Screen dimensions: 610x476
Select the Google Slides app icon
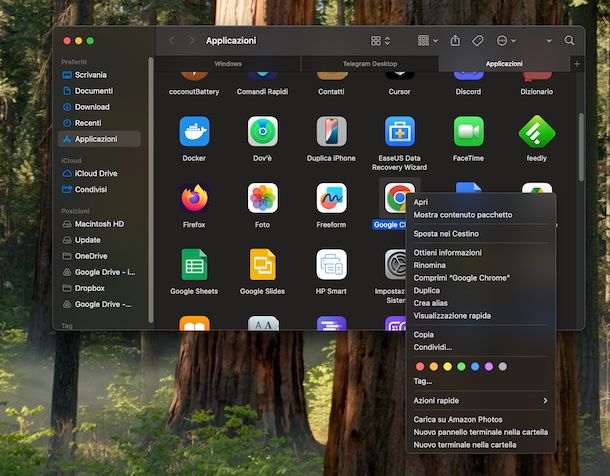(263, 264)
